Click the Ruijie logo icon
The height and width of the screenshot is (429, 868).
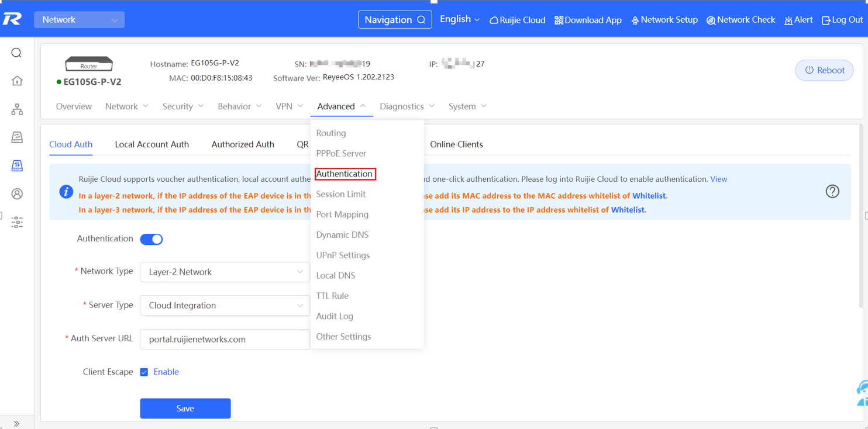pyautogui.click(x=12, y=19)
